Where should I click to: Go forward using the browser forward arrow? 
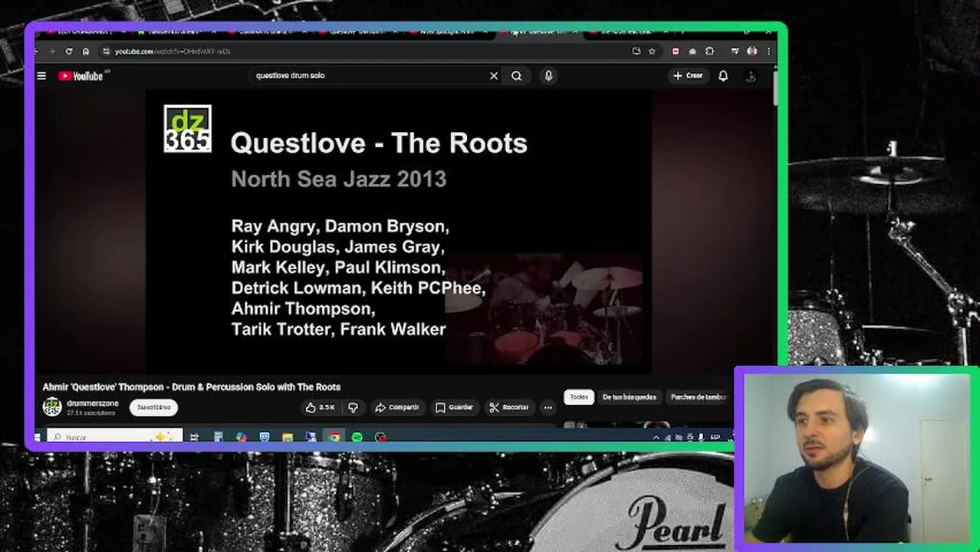point(52,51)
